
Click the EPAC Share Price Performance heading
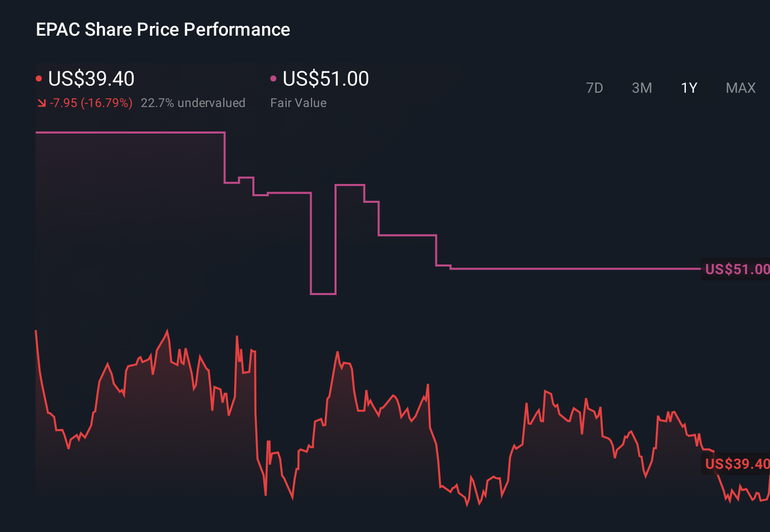click(163, 29)
